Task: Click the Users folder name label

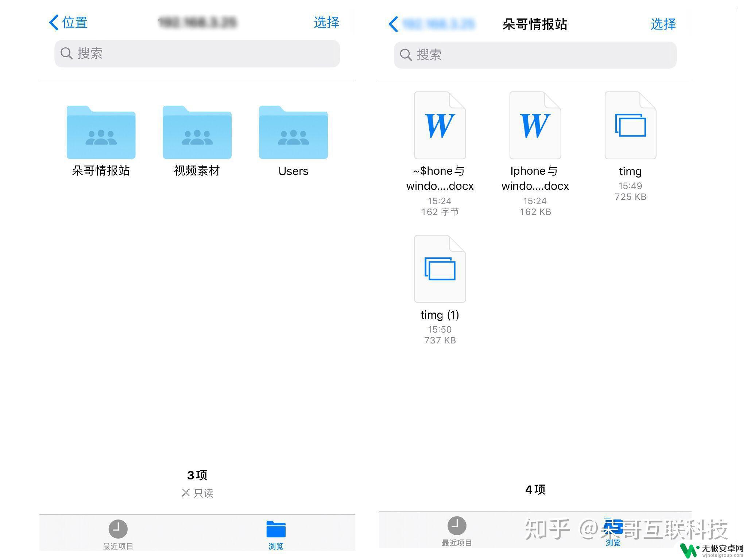Action: click(293, 171)
